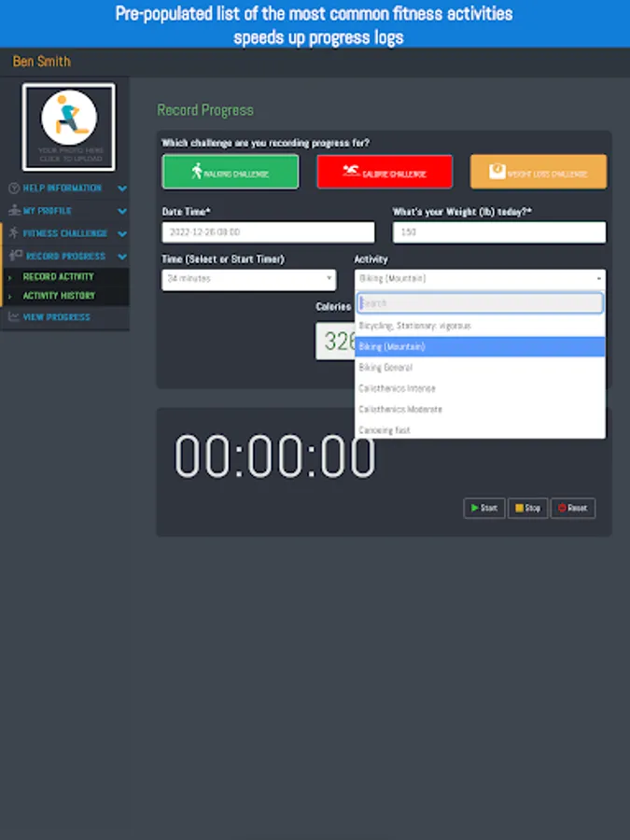Start the timer
The width and height of the screenshot is (630, 840).
484,508
